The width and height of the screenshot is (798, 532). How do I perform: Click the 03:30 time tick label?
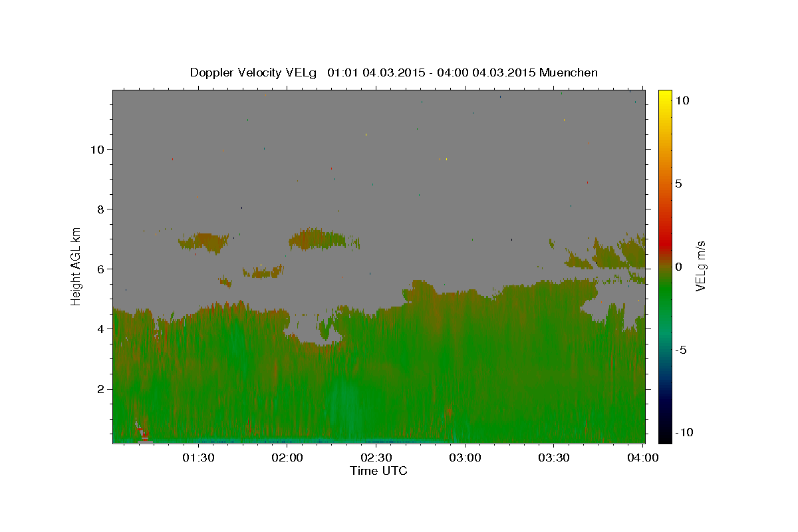pos(554,458)
